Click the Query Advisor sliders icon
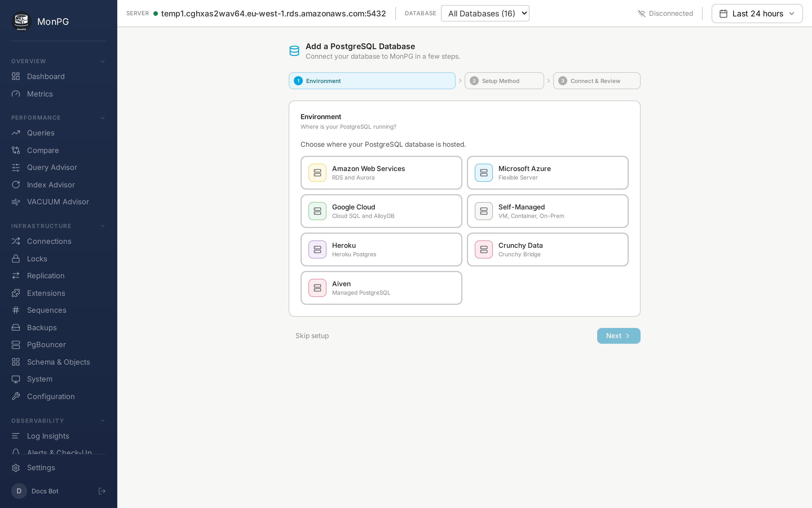This screenshot has height=508, width=812. coord(16,167)
